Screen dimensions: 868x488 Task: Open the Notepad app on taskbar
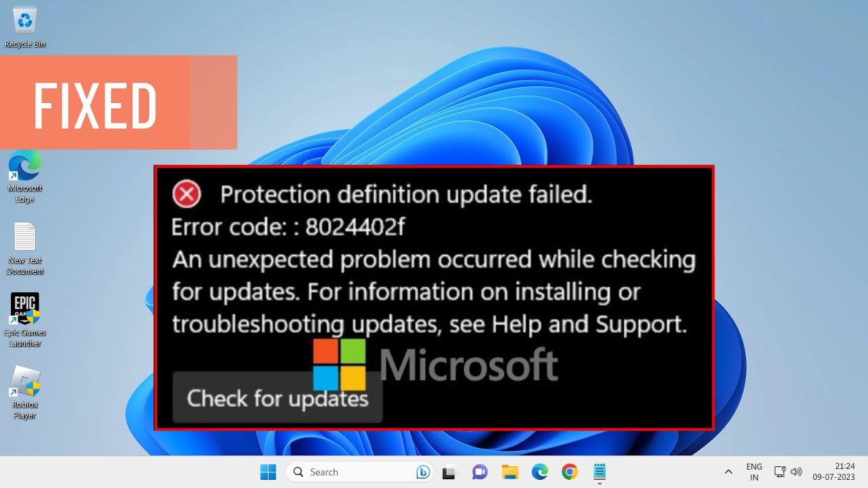pyautogui.click(x=599, y=472)
